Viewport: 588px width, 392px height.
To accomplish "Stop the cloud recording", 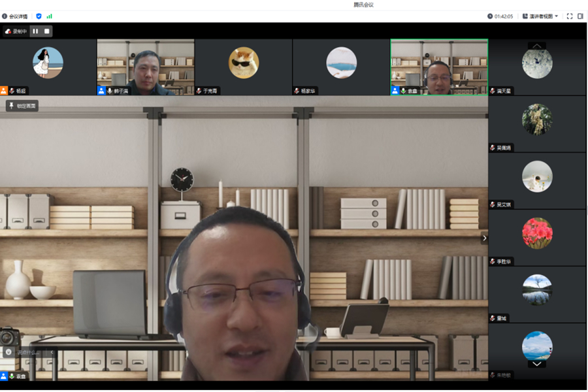I will click(x=46, y=31).
